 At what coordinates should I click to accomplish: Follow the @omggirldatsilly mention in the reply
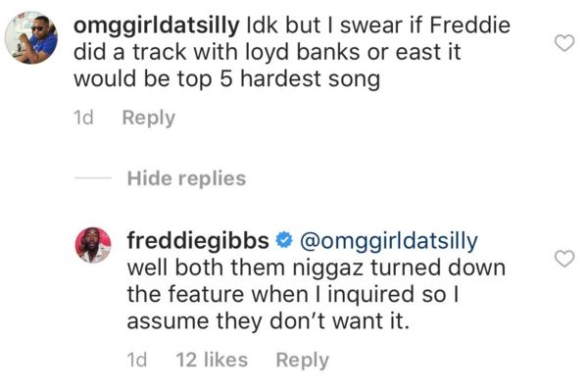[x=389, y=241]
